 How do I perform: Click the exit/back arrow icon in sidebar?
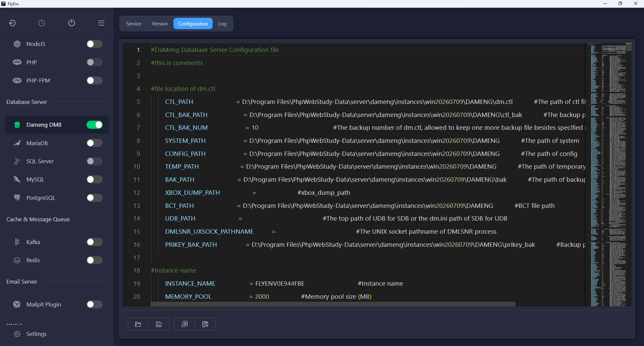tap(12, 23)
